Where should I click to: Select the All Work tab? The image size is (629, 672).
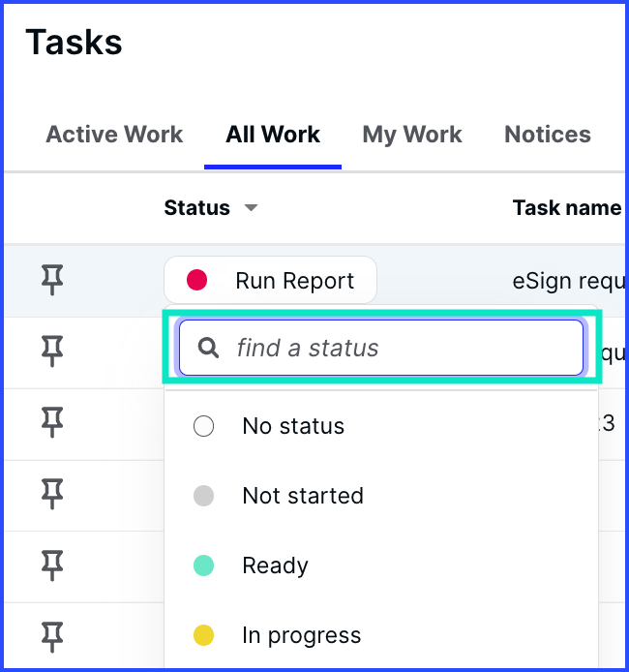pyautogui.click(x=273, y=135)
